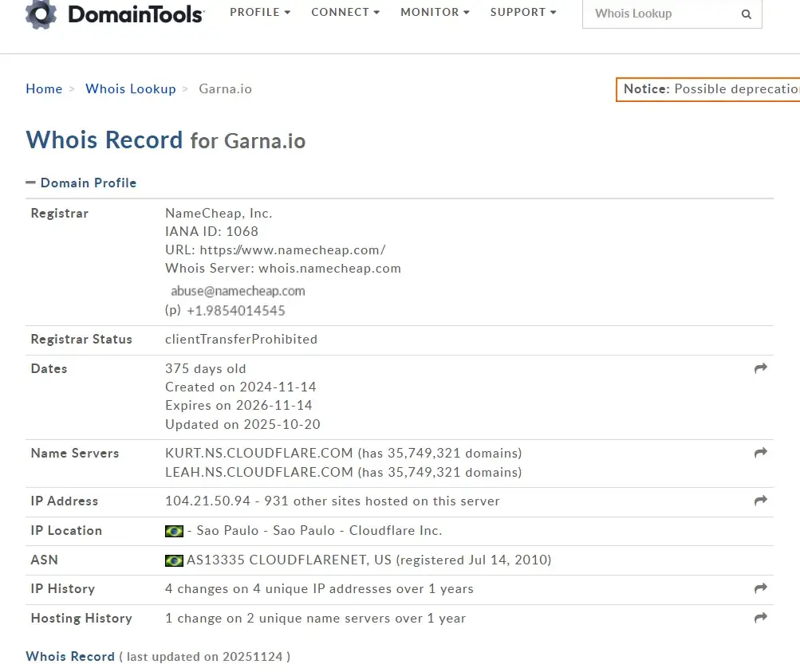The image size is (800, 672).
Task: Click Expires on 2026-11-14 text
Action: 238,405
